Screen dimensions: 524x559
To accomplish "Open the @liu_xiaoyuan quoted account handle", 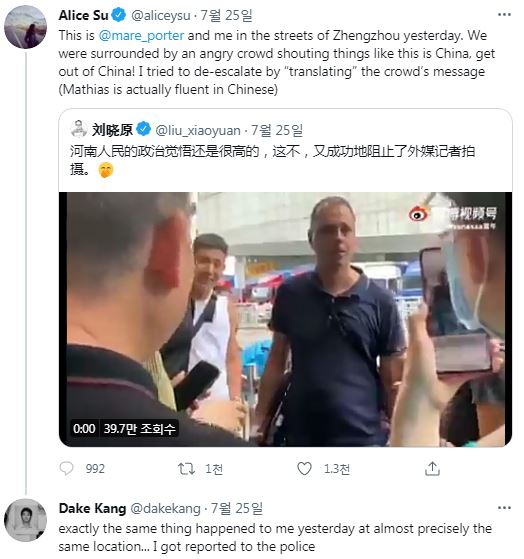I will click(x=198, y=130).
